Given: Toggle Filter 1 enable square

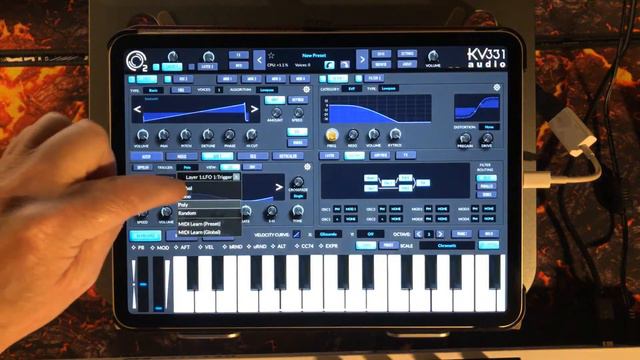Looking at the screenshot, I should (323, 78).
